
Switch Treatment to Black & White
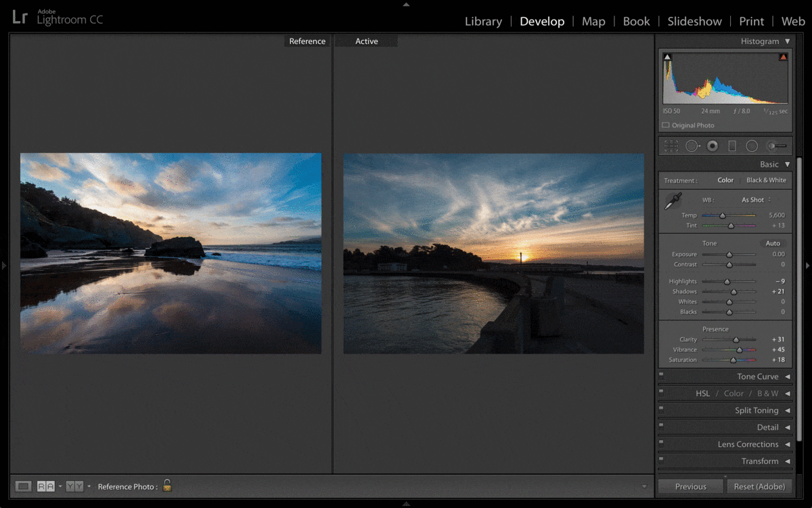(x=765, y=180)
